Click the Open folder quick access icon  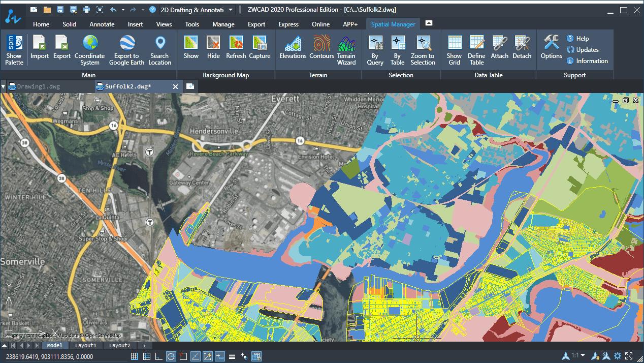point(47,10)
